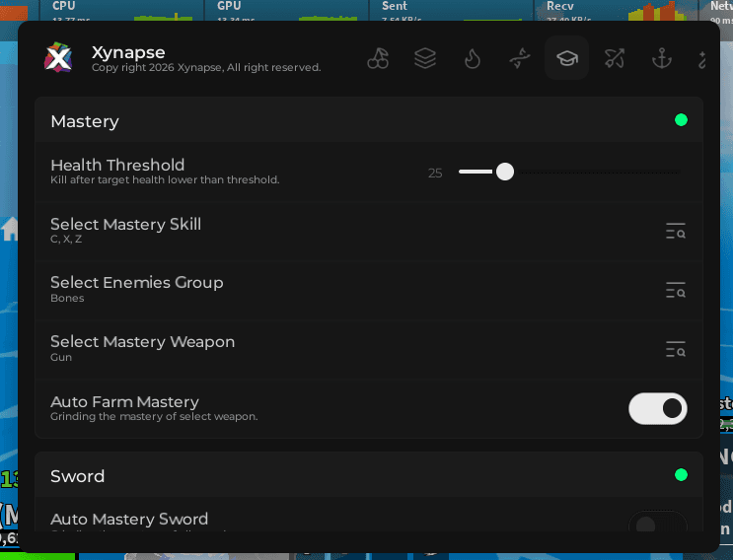Click green status dot beside Sword header

tap(681, 475)
